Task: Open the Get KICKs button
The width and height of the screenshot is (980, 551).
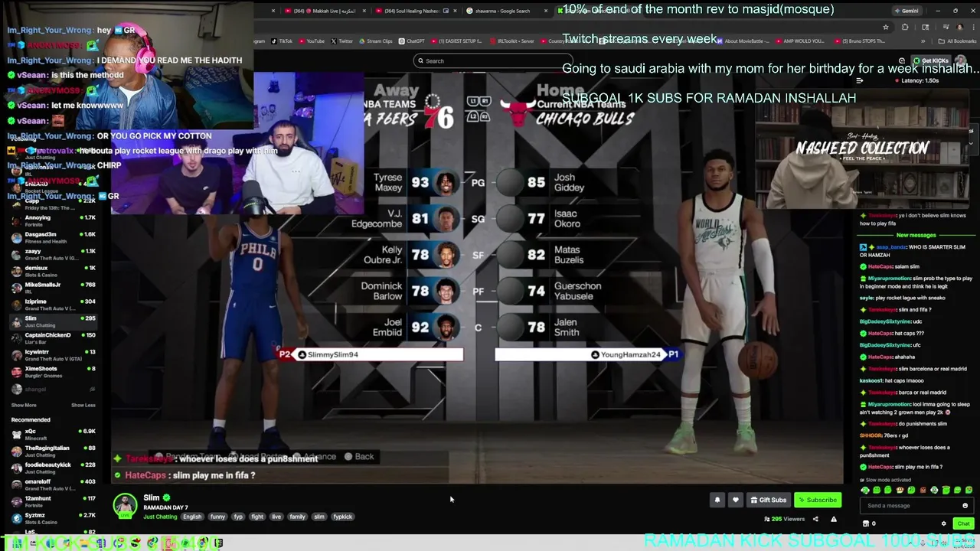Action: click(930, 60)
